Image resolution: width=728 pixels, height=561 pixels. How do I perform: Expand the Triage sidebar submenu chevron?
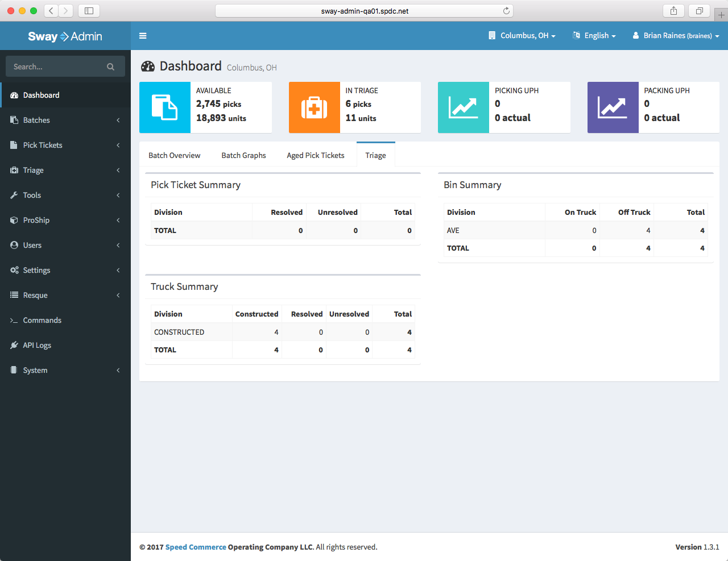pyautogui.click(x=118, y=170)
